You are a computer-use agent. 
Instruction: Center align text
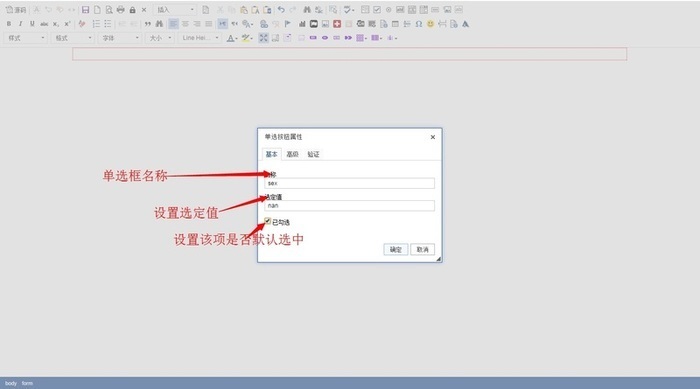185,24
